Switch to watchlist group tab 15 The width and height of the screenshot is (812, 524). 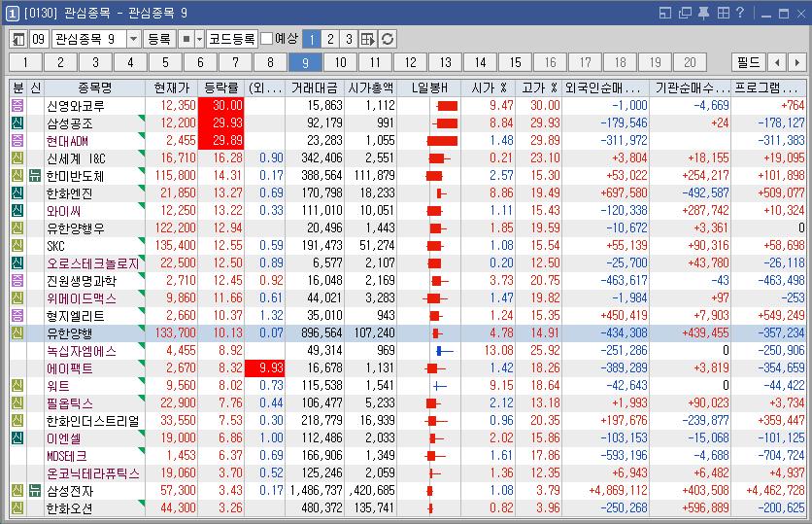(515, 63)
